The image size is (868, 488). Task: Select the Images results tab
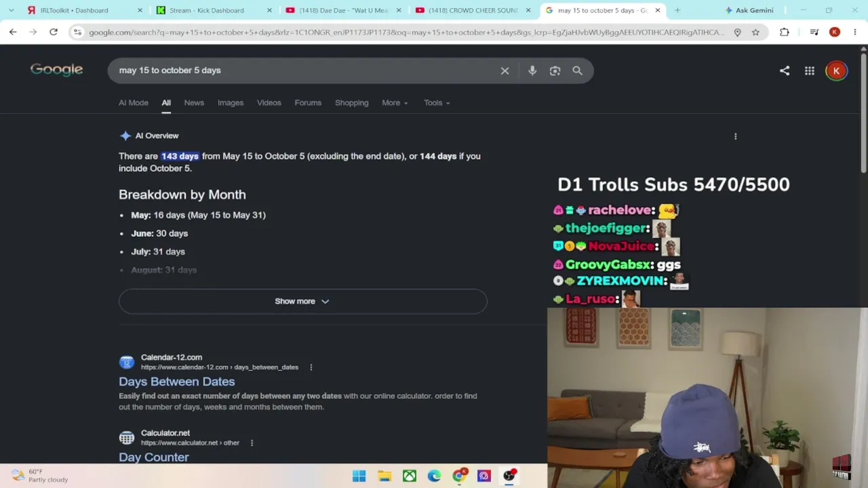coord(231,103)
